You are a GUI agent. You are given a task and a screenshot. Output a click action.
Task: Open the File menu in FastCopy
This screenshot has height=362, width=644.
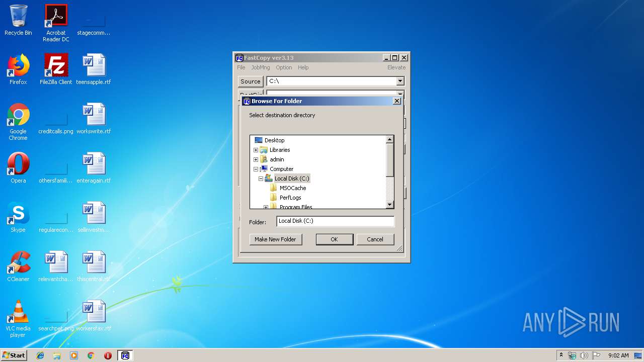241,67
